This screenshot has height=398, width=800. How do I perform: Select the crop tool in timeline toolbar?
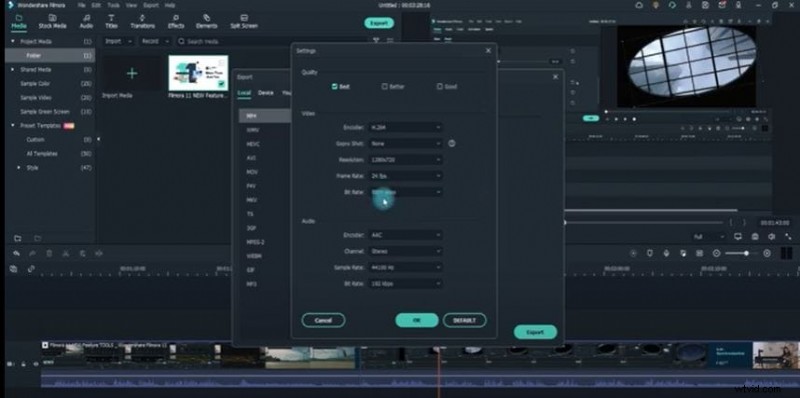point(82,253)
